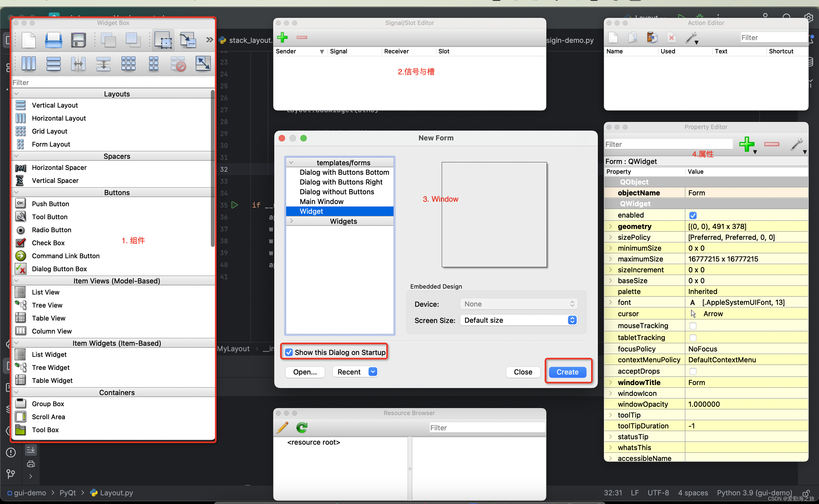Select the Horizontal Spacer widget
The image size is (819, 504).
click(60, 168)
